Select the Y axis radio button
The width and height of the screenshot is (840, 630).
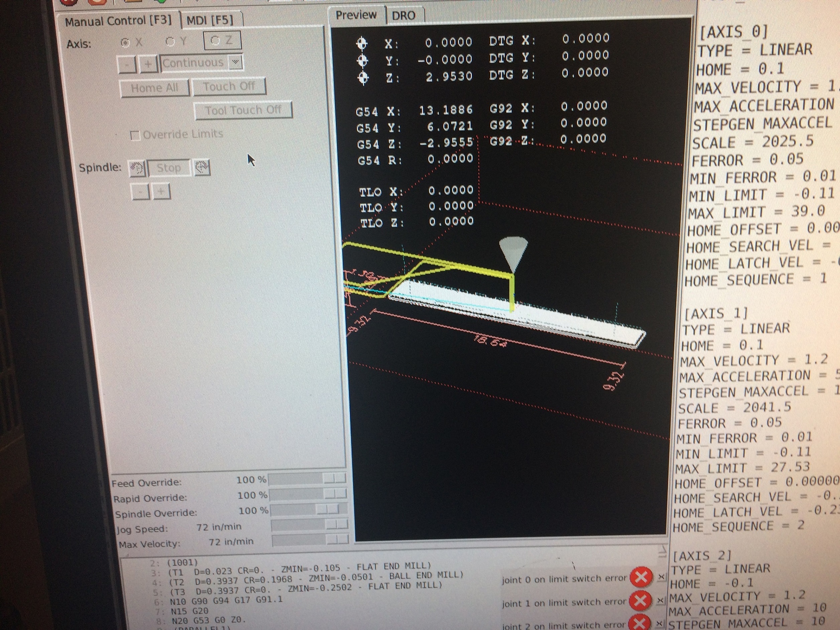pyautogui.click(x=170, y=42)
